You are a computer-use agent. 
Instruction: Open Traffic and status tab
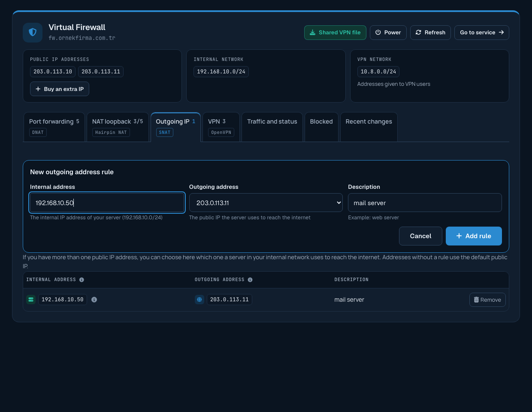pos(272,127)
